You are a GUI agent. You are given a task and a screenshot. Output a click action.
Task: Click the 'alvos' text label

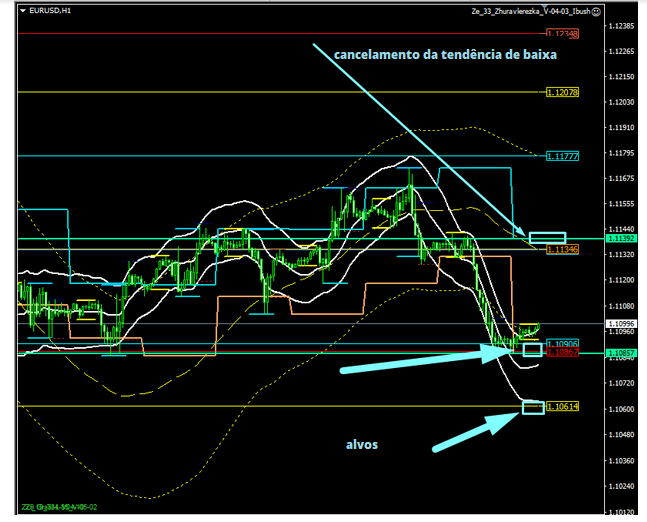point(362,444)
